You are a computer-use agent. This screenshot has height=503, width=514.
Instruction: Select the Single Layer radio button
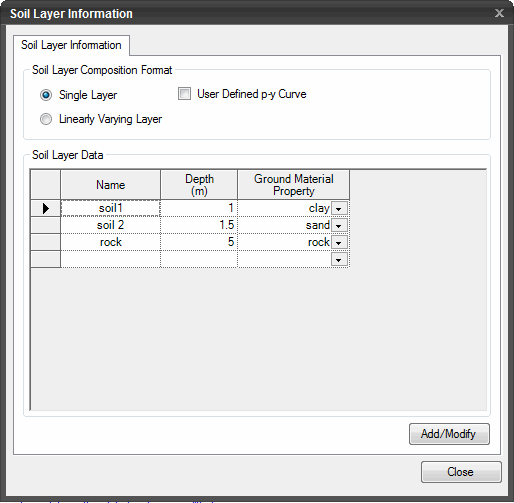46,95
